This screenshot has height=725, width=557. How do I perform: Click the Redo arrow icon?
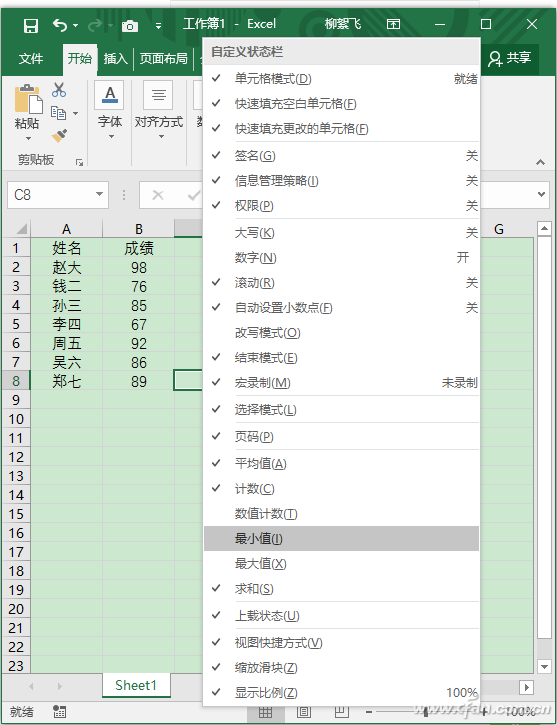point(94,25)
